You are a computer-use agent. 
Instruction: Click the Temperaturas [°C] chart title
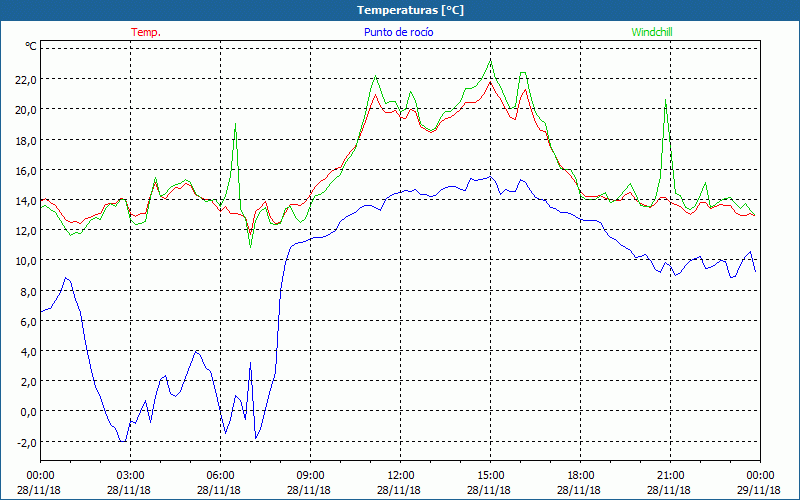click(410, 10)
